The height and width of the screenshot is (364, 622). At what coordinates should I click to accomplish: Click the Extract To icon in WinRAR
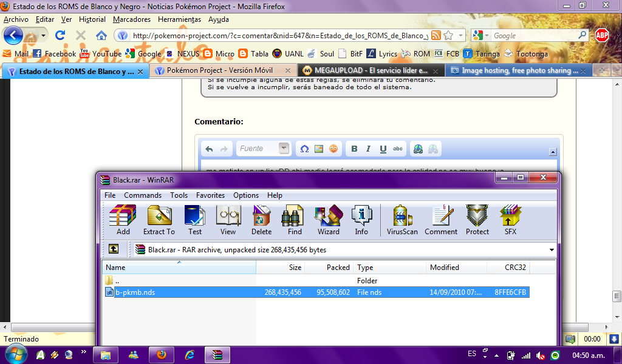(x=159, y=220)
